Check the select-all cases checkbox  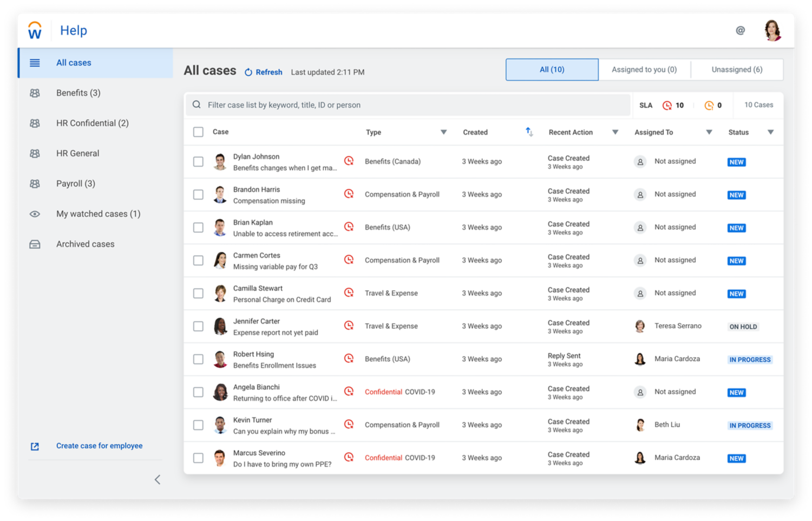pos(198,132)
